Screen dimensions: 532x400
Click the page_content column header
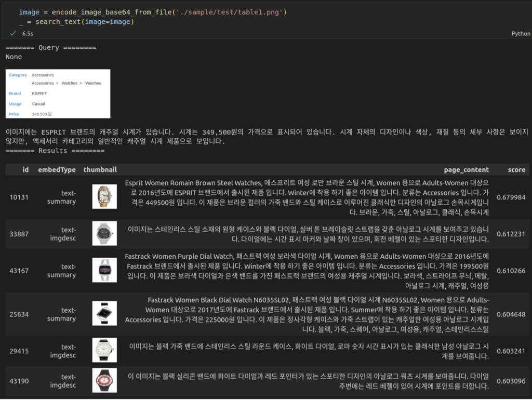tap(466, 170)
